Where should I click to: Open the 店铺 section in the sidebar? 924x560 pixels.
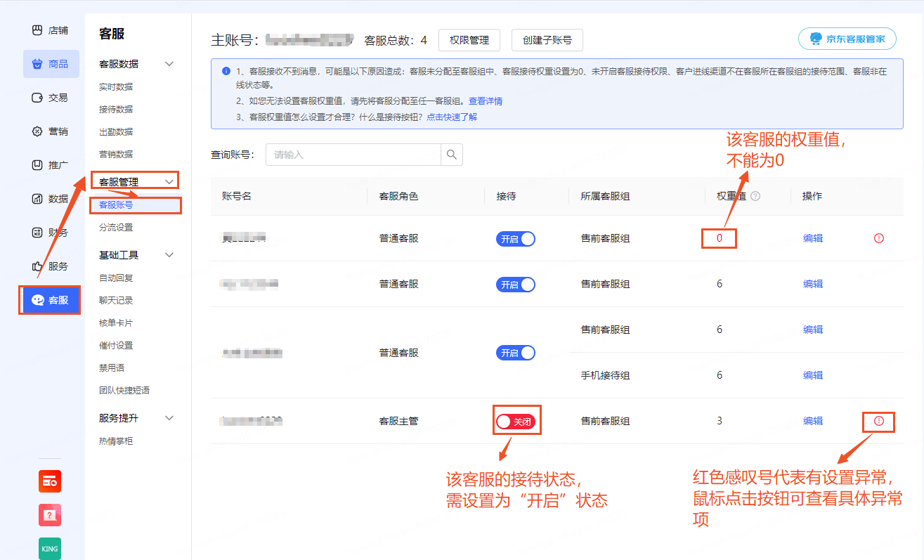pos(51,30)
